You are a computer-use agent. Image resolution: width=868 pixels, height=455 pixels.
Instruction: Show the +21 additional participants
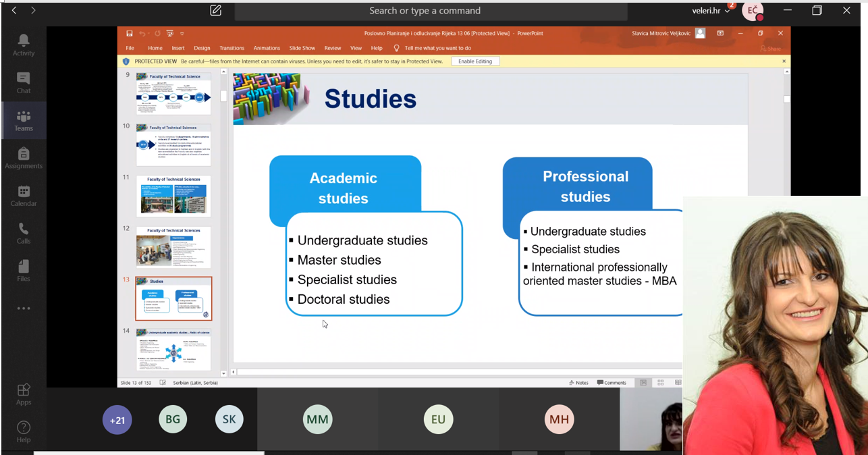pyautogui.click(x=117, y=420)
